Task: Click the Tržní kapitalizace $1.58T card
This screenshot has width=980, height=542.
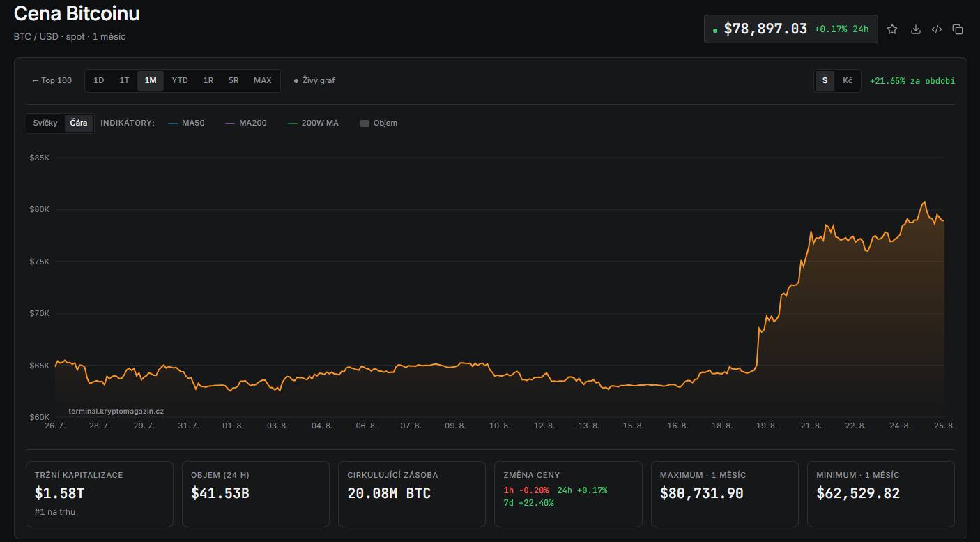Action: pos(100,494)
